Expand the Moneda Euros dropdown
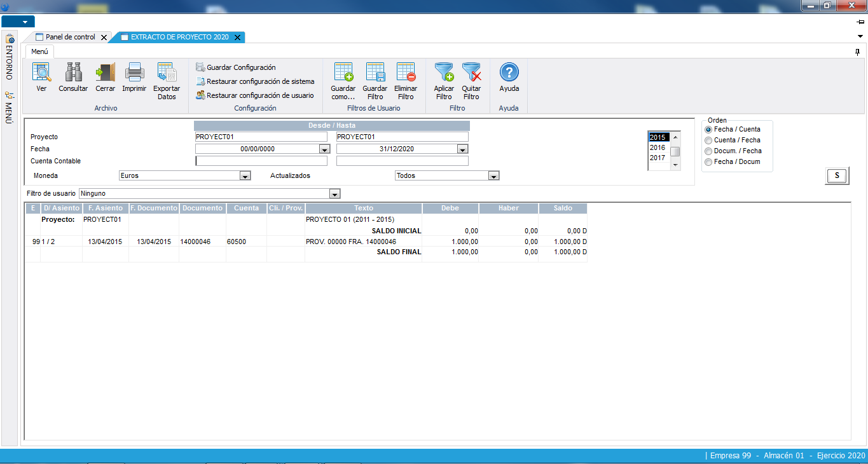Image resolution: width=868 pixels, height=464 pixels. 245,176
